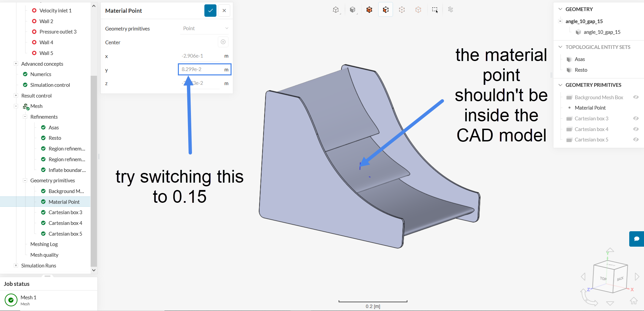Select Cartesian box 5 in tree

[x=65, y=234]
